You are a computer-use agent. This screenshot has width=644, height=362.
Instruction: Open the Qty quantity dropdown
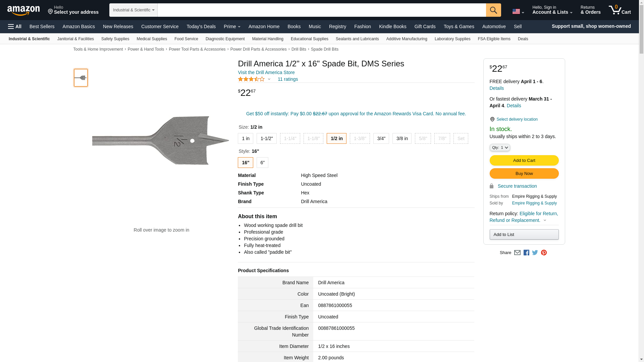coord(499,147)
